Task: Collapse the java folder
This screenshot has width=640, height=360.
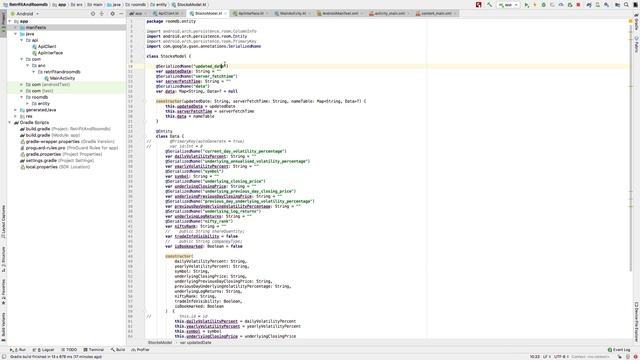Action: [16, 34]
